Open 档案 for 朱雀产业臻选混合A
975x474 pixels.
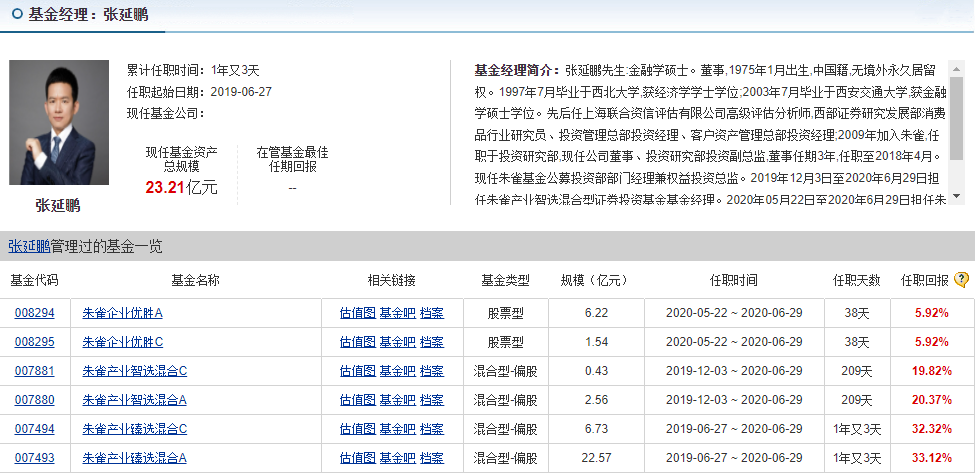[x=432, y=458]
